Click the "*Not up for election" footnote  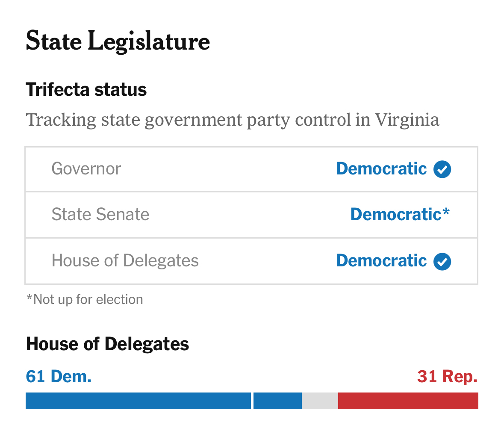[85, 299]
